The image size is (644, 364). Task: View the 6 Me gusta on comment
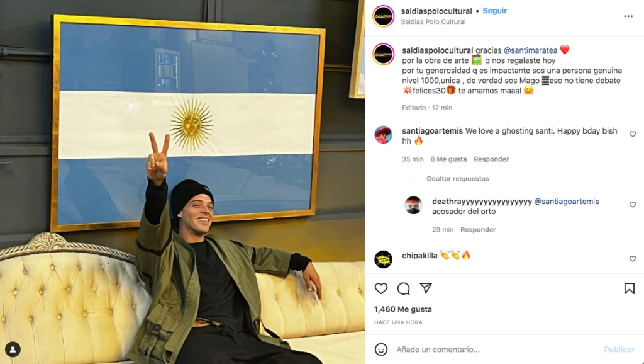pyautogui.click(x=448, y=159)
